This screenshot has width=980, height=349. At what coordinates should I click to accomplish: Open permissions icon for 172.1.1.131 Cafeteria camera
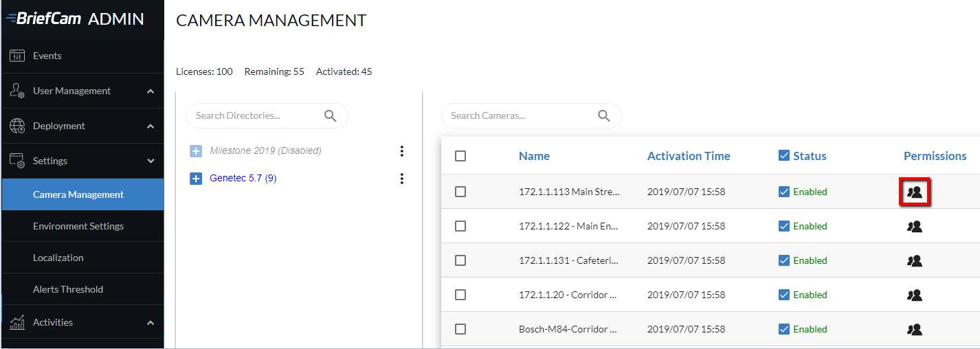[915, 260]
